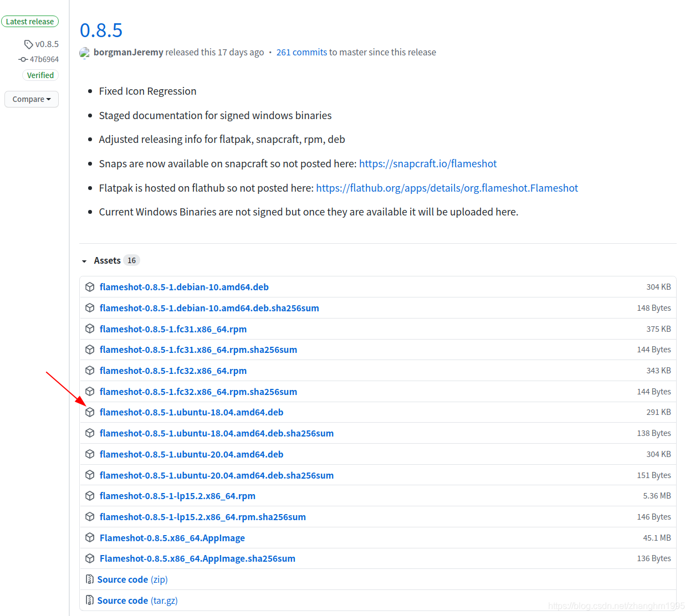Open borgmanJeremy's profile link
Viewport: 690px width, 616px height.
(129, 52)
